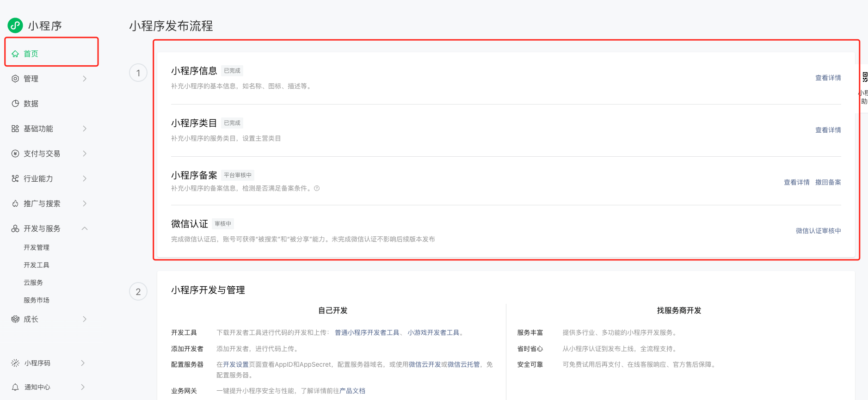Image resolution: width=868 pixels, height=400 pixels.
Task: Click 已完成 badge next to 小程序类目
Action: tap(232, 123)
